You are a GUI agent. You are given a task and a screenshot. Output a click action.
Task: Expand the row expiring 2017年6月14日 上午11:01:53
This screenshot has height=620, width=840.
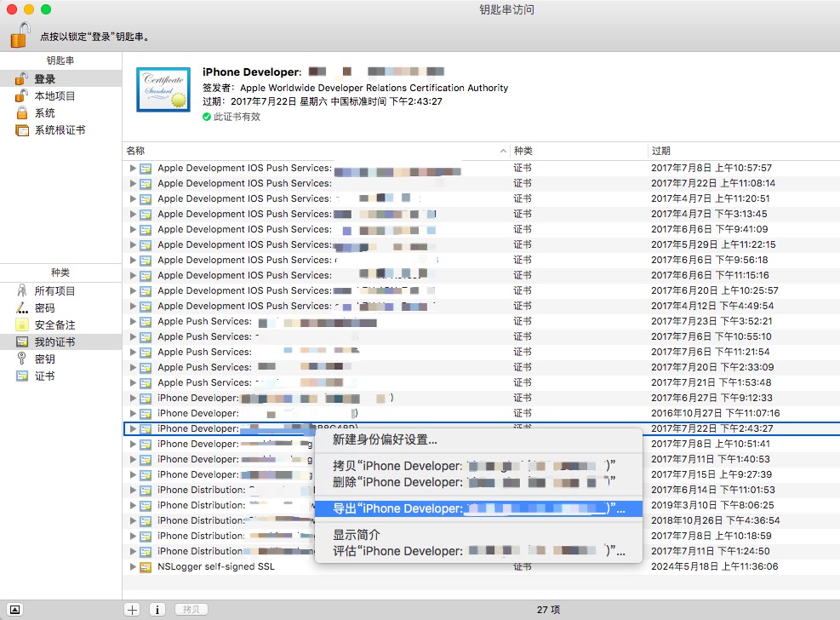click(132, 490)
